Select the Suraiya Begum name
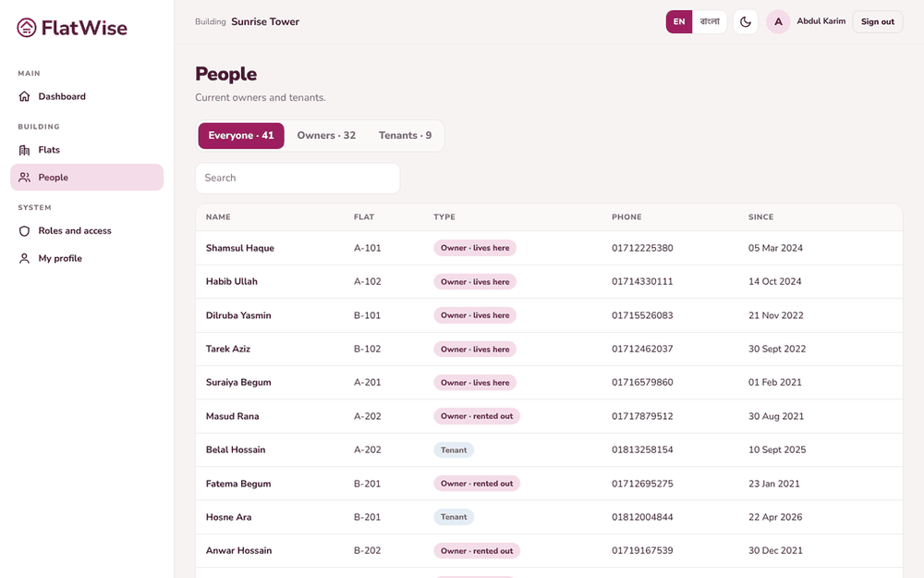924x578 pixels. [238, 383]
